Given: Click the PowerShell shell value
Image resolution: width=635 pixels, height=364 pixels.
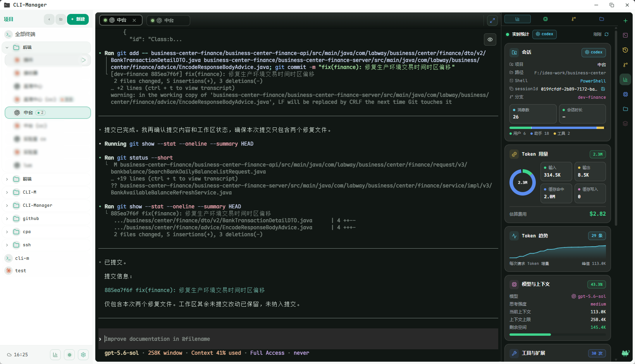Looking at the screenshot, I should point(593,81).
